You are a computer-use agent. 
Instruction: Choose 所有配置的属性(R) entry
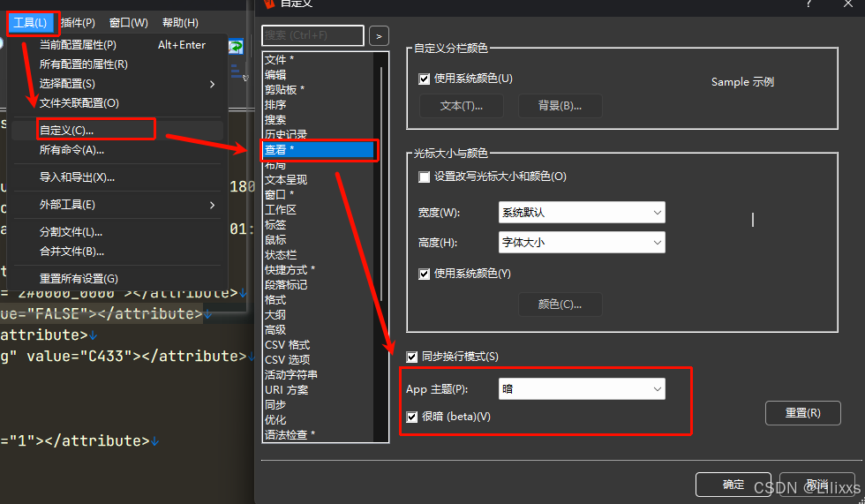pos(117,64)
